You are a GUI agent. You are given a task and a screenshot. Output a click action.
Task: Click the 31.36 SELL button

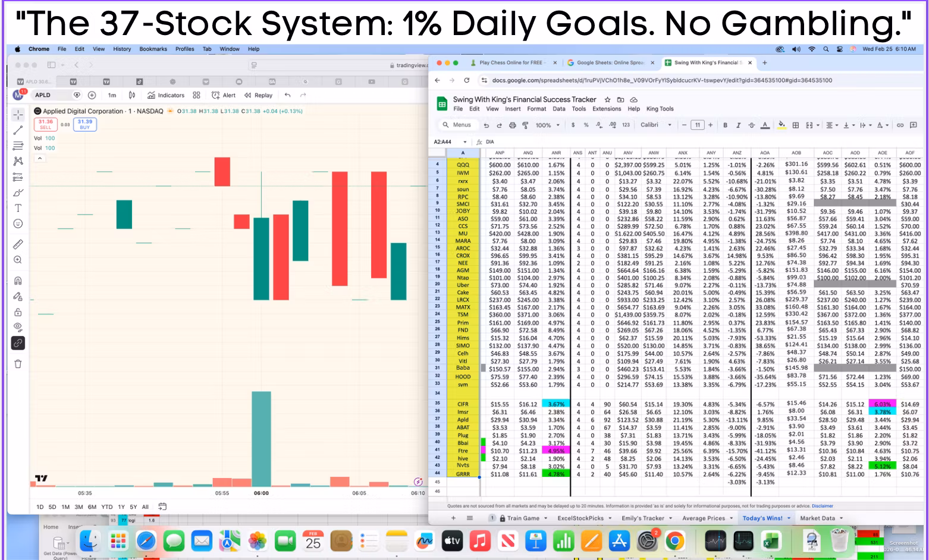pyautogui.click(x=46, y=124)
